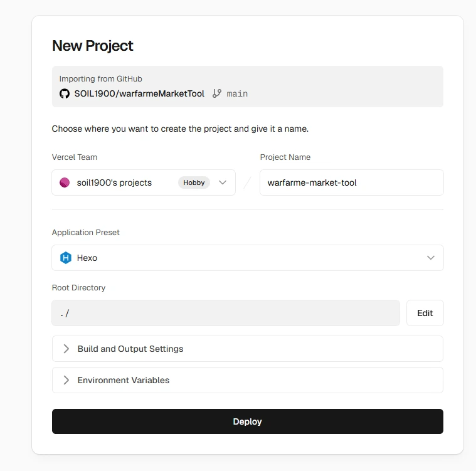Click the blue Hexo hexagon icon

pyautogui.click(x=66, y=258)
